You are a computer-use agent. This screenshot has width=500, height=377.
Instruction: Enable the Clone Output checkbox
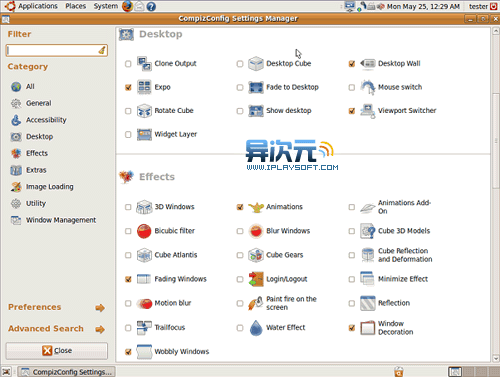[x=128, y=64]
